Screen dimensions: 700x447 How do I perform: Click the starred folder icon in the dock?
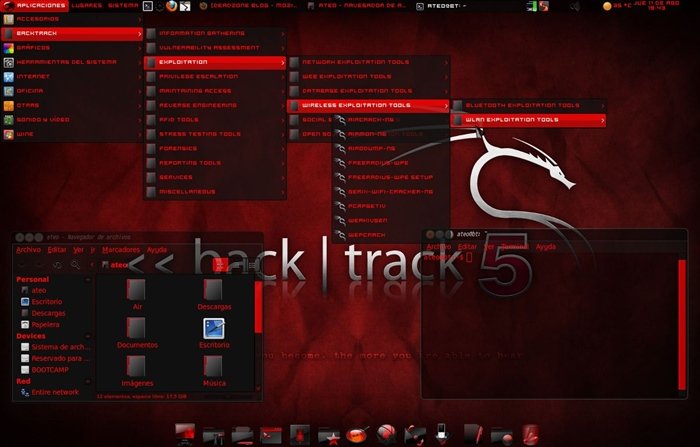[329, 435]
